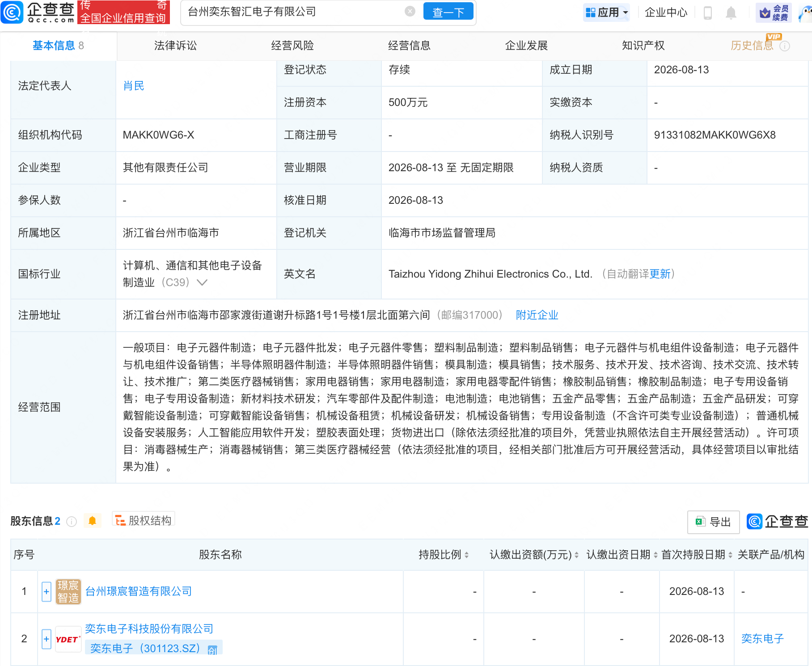Click the registered address text
The width and height of the screenshot is (812, 666).
point(276,315)
